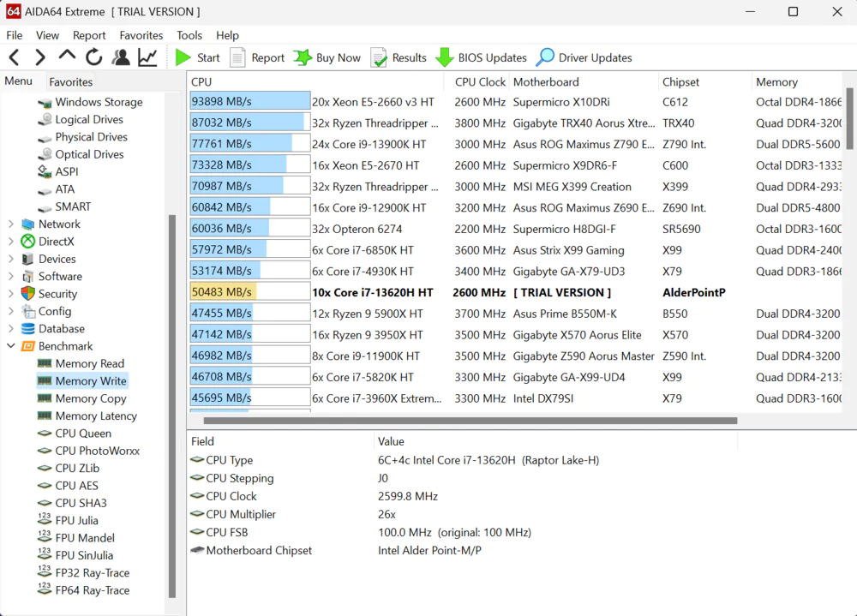Go up one level with the Up arrow

(x=67, y=56)
